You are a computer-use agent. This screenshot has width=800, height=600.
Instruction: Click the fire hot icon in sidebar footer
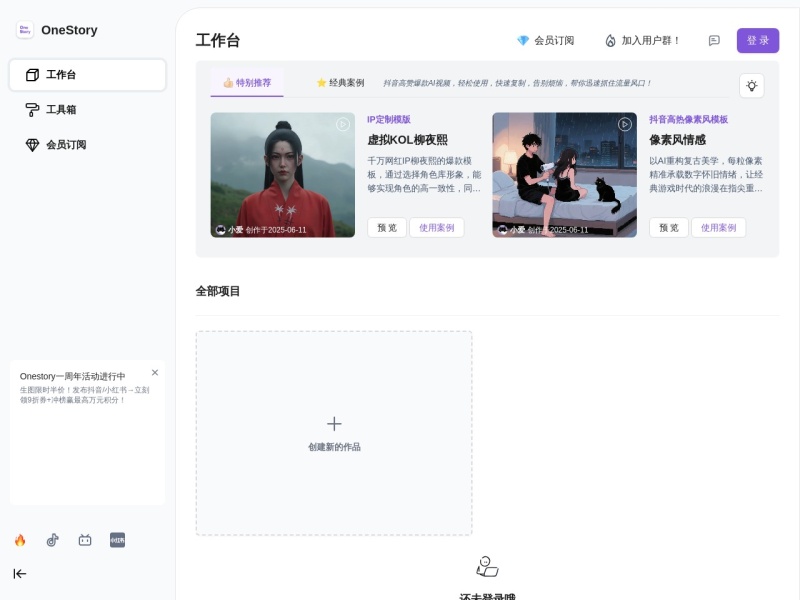click(x=20, y=540)
